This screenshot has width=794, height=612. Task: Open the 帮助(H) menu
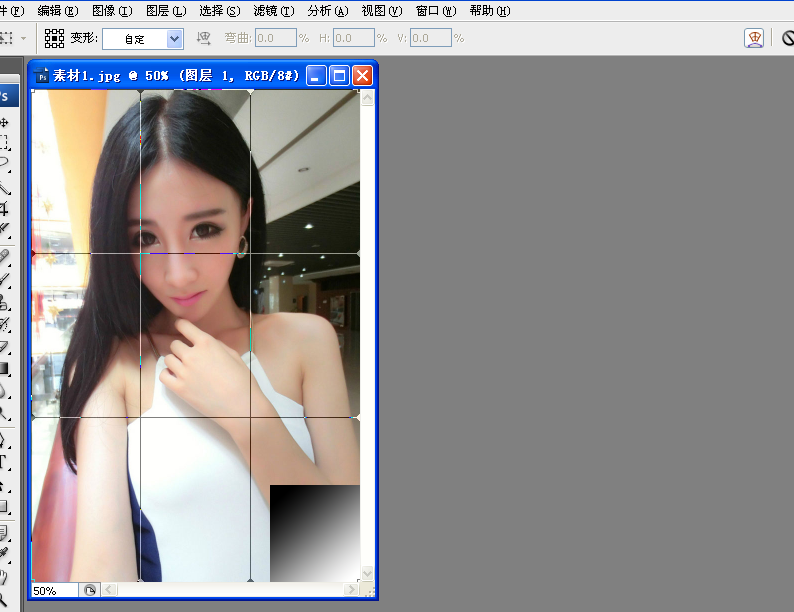click(x=490, y=11)
